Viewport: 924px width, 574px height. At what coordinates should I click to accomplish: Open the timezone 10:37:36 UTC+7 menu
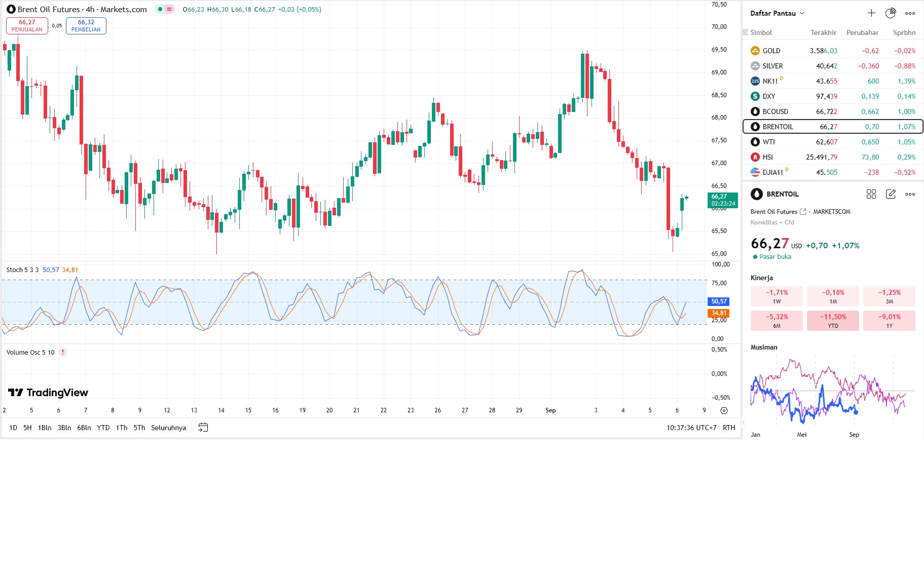[x=691, y=428]
